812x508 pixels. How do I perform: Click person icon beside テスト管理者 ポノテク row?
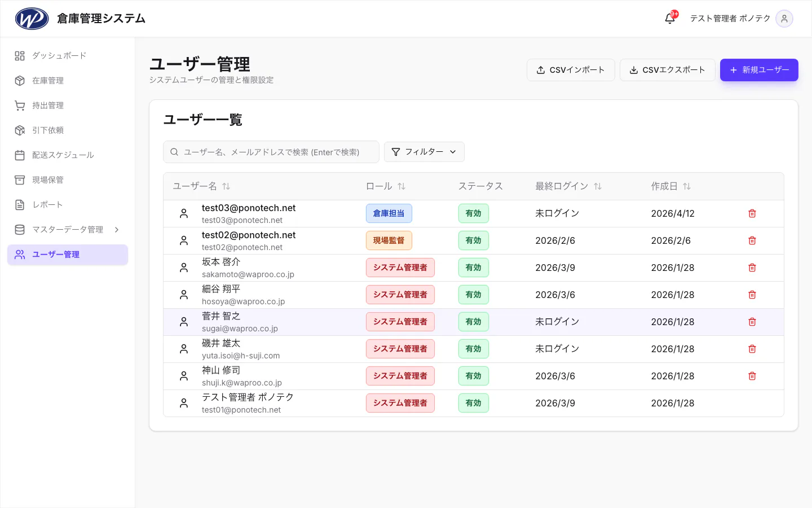point(184,403)
